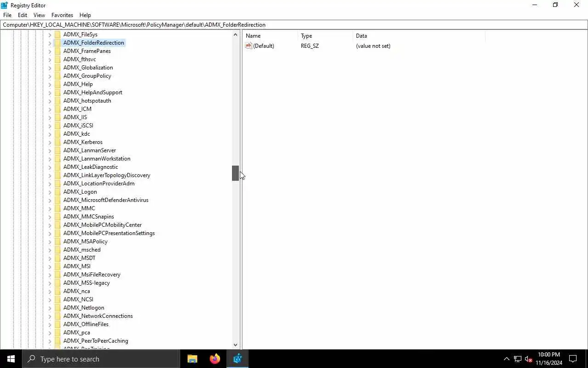Click the taskbar search box
The image size is (588, 368).
(101, 359)
